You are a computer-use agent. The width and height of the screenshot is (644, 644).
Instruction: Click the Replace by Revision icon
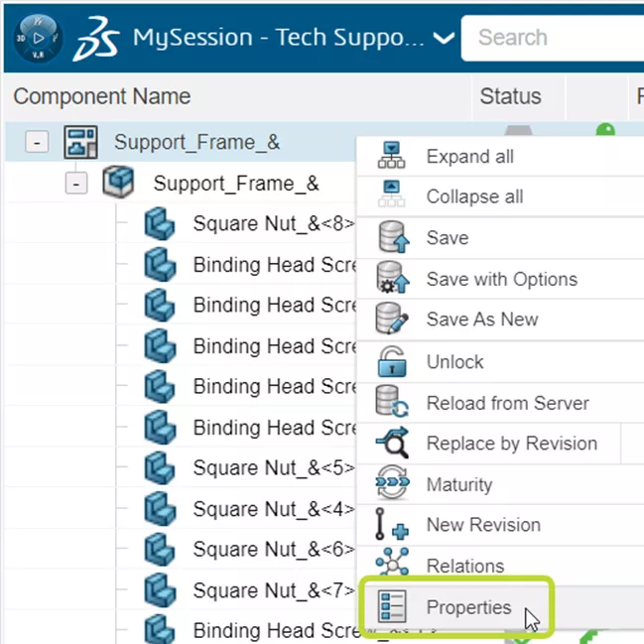393,444
